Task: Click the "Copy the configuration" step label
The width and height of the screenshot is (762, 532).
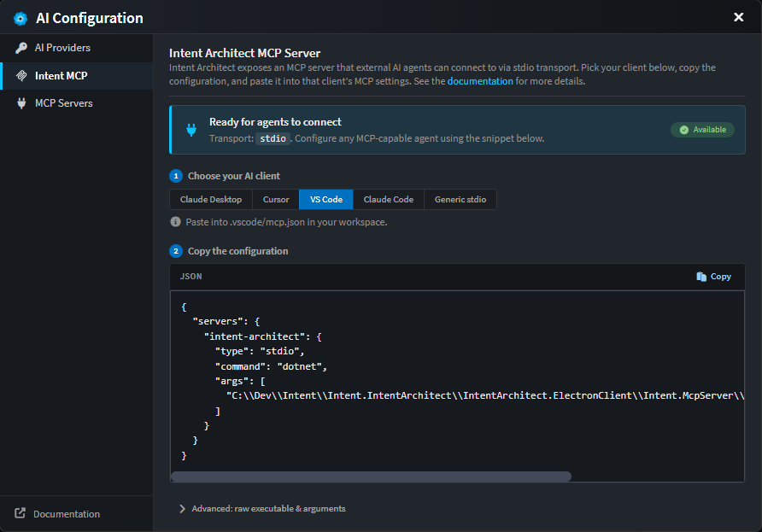Action: (x=237, y=251)
